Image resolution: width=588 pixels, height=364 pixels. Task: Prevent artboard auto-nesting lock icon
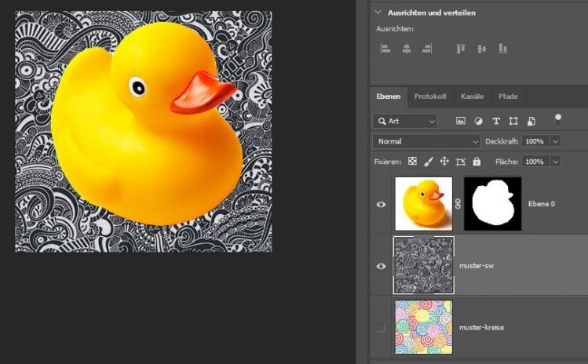(461, 162)
